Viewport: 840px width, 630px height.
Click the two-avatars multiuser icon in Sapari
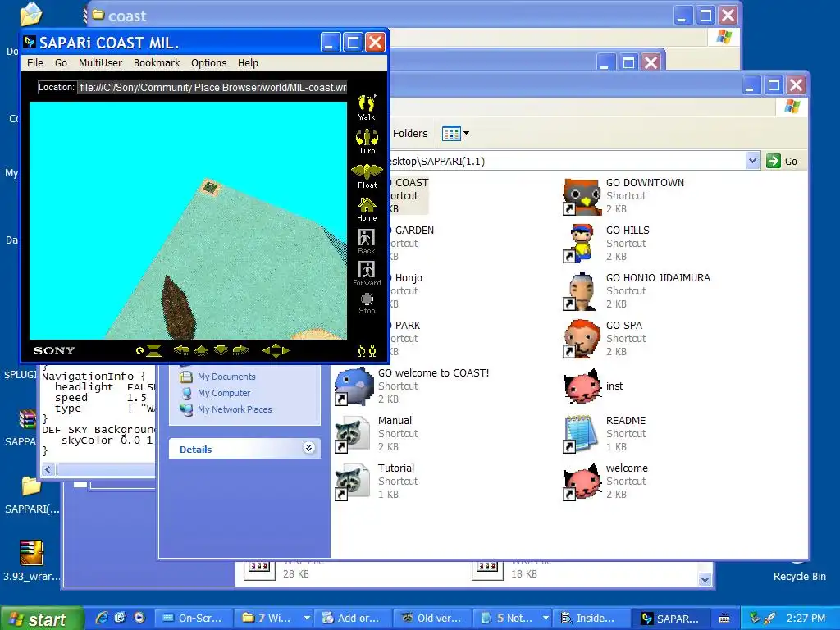click(x=367, y=351)
